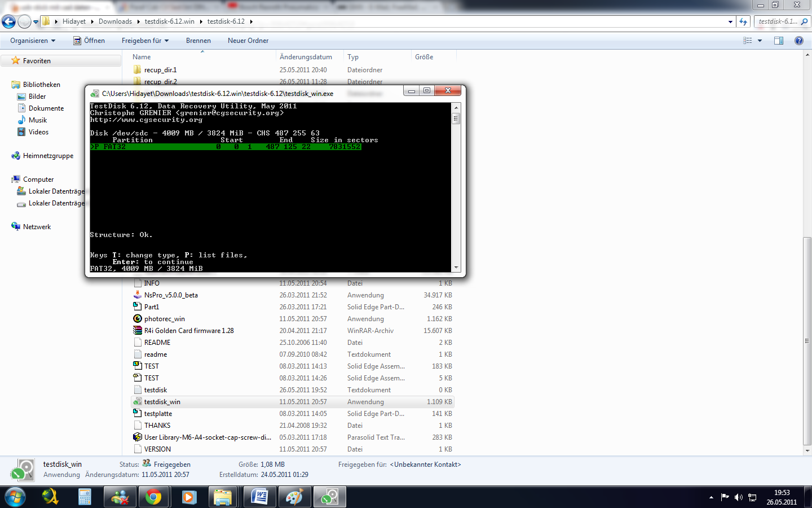This screenshot has width=812, height=508.
Task: Select Musik library in sidebar
Action: 38,120
